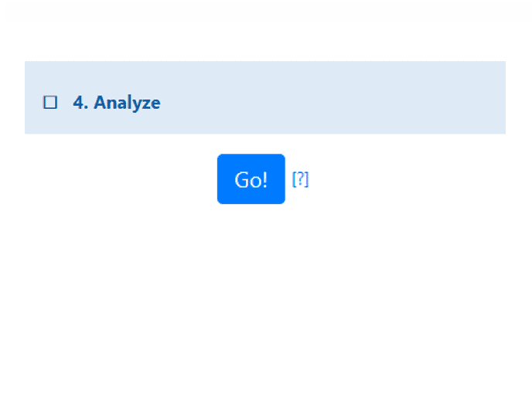This screenshot has width=532, height=418.
Task: Toggle the square box beside 4. Analyze
Action: pyautogui.click(x=50, y=103)
